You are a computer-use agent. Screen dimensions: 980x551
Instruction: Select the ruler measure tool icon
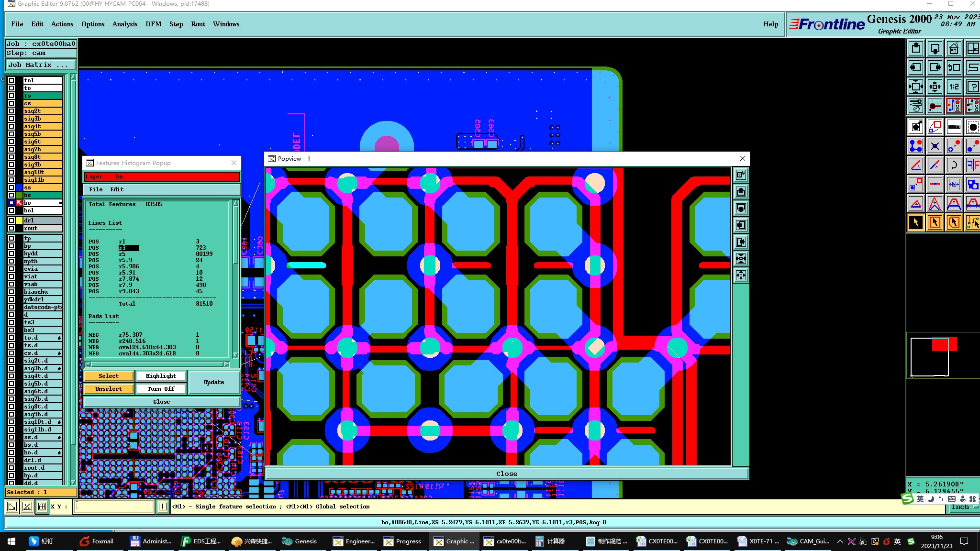tap(954, 127)
